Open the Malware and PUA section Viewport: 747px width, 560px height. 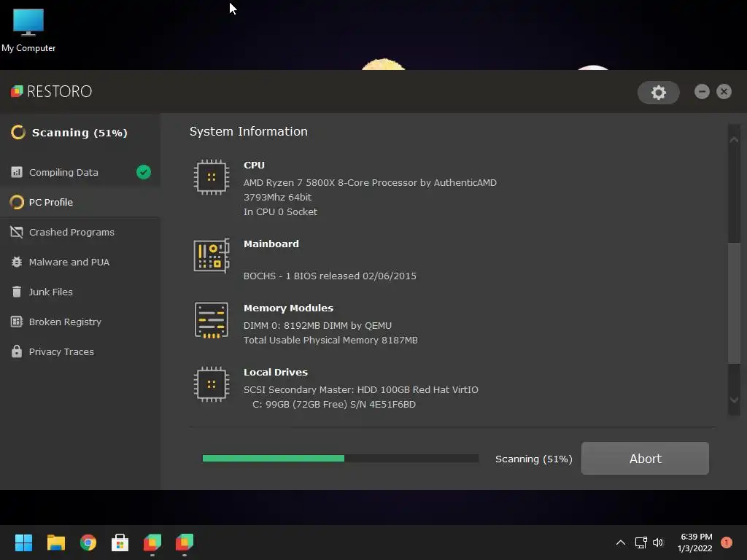tap(80, 262)
